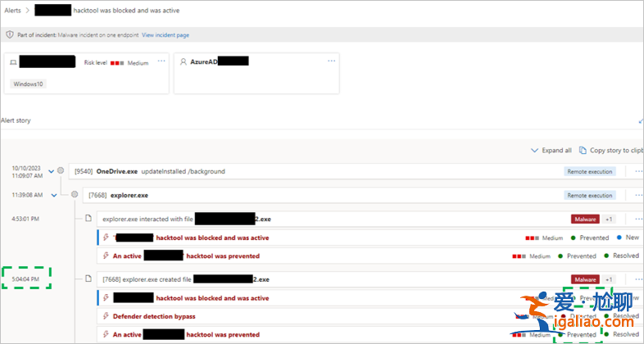Click the +1 badge on the created-file row
The image size is (644, 344).
click(x=609, y=279)
